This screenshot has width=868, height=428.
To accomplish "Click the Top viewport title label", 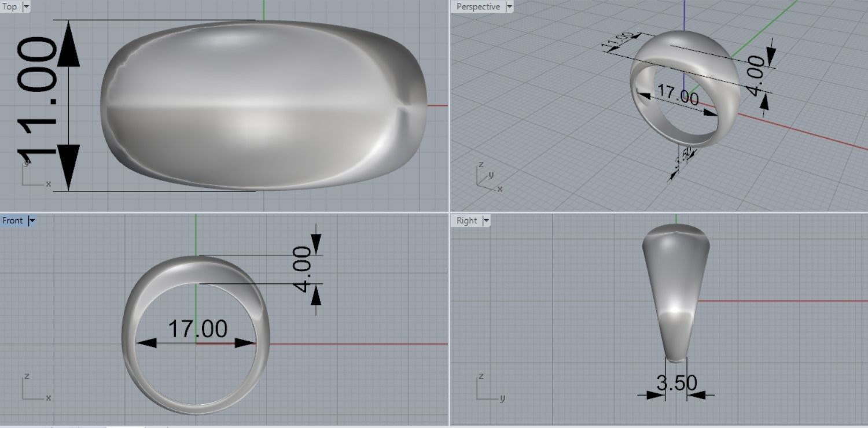I will [x=10, y=7].
